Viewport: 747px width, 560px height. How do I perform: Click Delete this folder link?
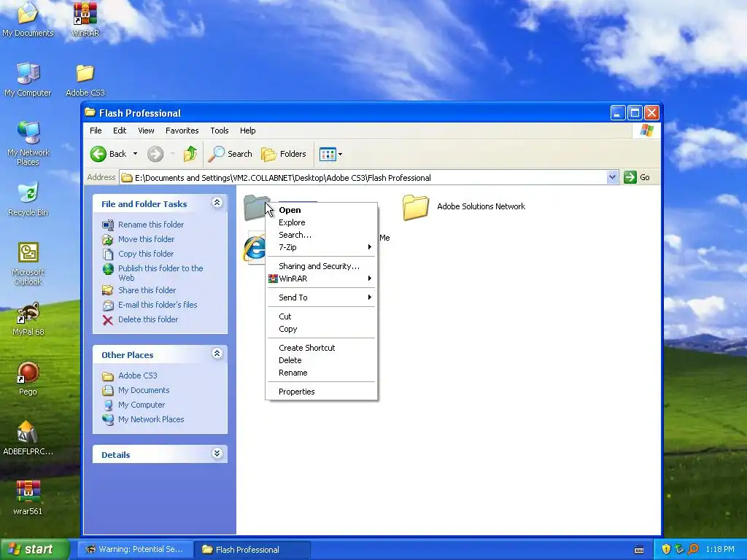[147, 319]
